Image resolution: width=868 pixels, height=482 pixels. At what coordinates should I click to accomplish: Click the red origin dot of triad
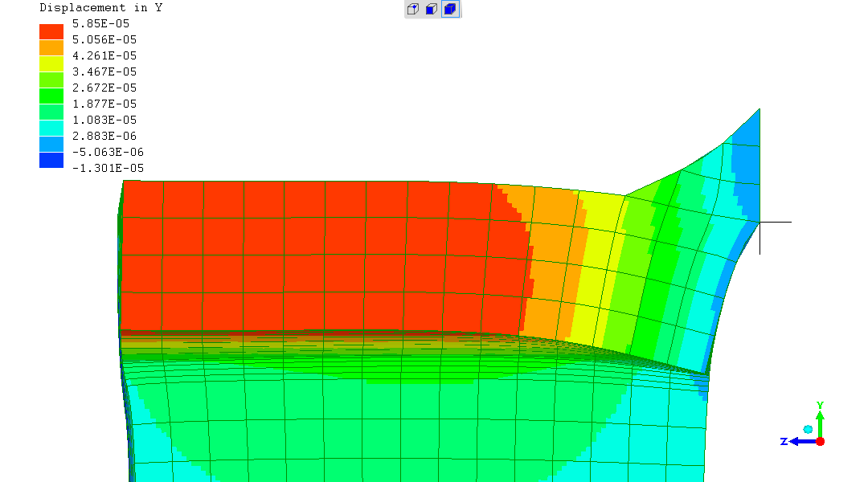click(x=820, y=441)
